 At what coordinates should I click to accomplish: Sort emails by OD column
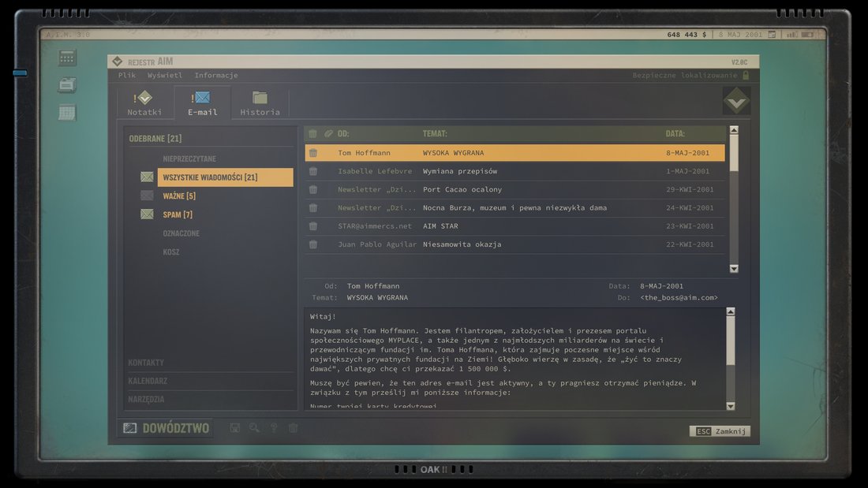[343, 133]
